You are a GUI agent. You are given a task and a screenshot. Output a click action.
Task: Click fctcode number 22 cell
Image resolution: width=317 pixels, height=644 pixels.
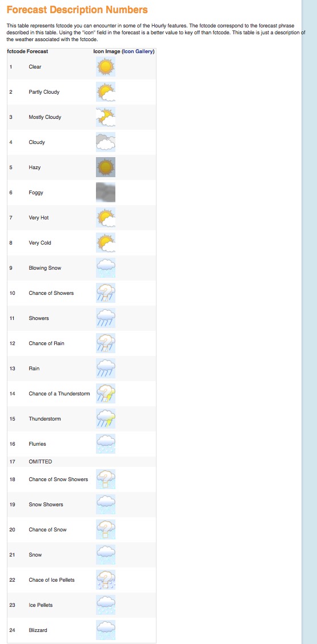[12, 580]
